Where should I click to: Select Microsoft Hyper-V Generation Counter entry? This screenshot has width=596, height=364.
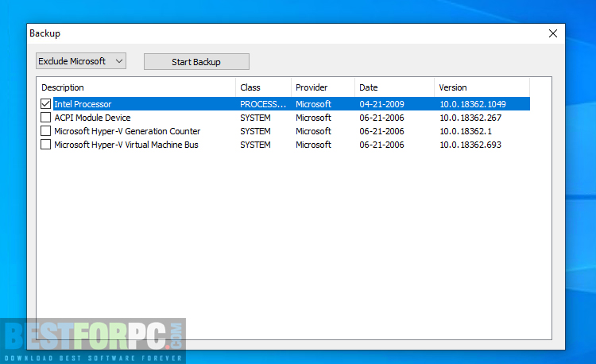(x=127, y=131)
